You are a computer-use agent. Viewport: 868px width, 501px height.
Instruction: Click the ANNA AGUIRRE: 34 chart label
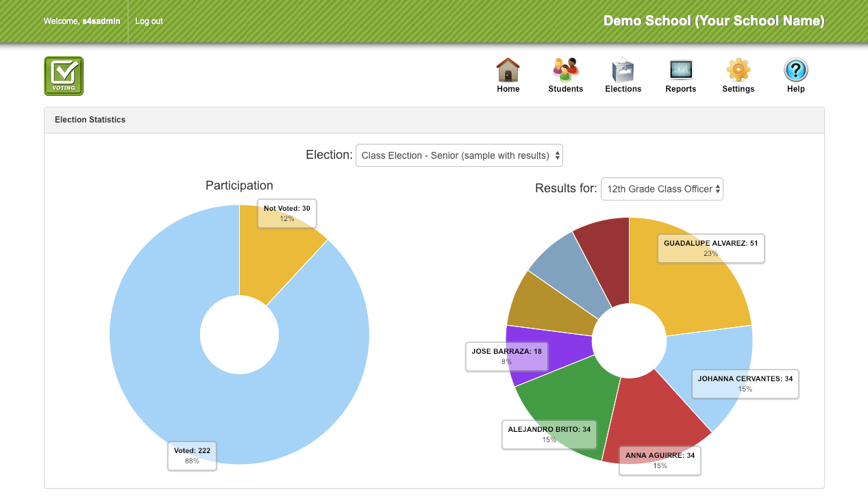[x=659, y=461]
